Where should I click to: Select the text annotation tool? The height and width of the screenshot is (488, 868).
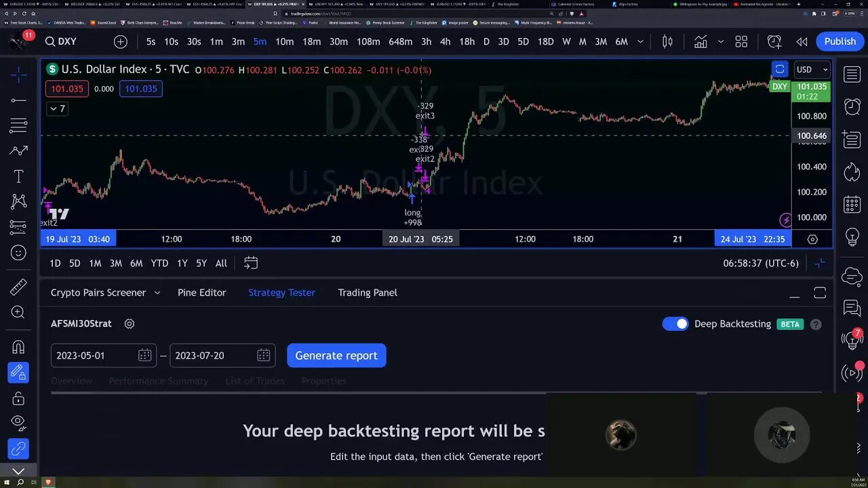18,176
